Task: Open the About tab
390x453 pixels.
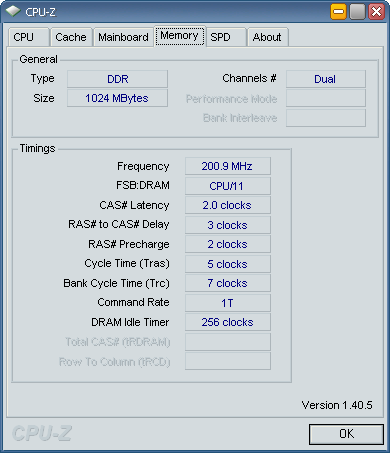Action: pyautogui.click(x=267, y=37)
